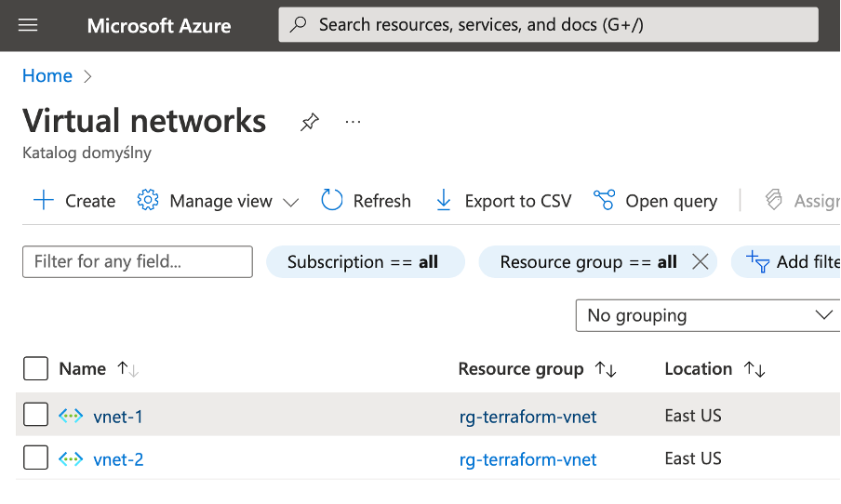Sort by Location column arrows
The image size is (841, 504).
pyautogui.click(x=754, y=369)
